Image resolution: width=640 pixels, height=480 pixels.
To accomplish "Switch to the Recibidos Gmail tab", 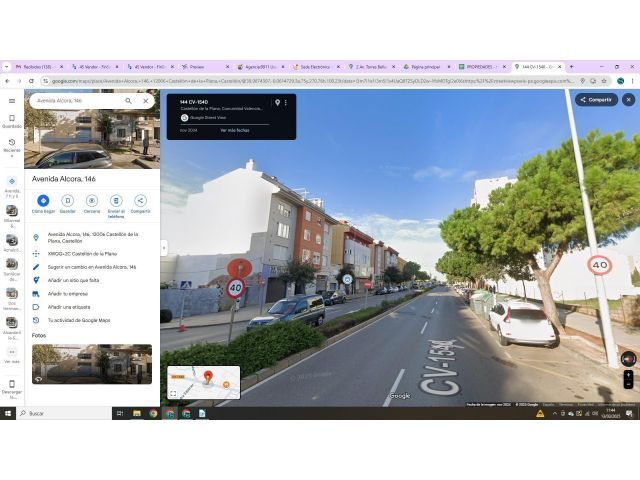I will tap(40, 67).
